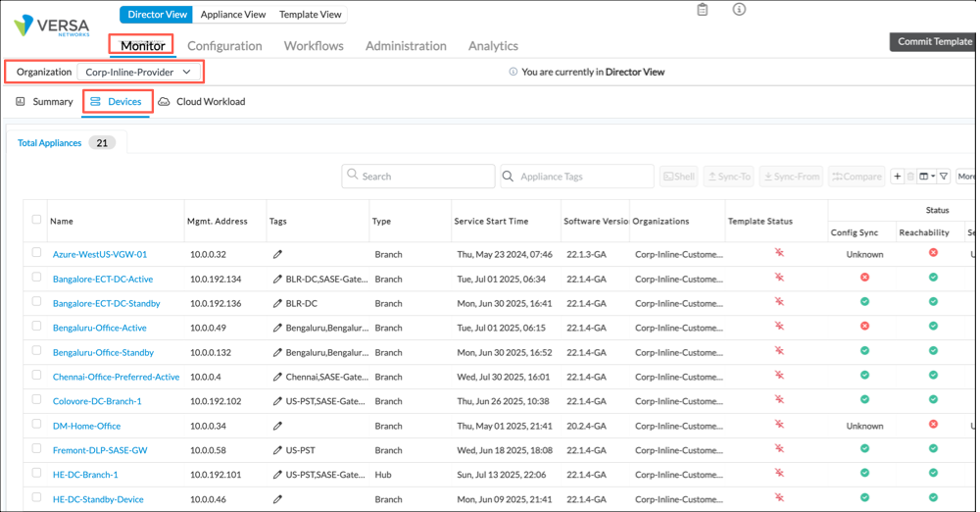Open the filter funnel icon
Image resolution: width=980 pixels, height=512 pixels.
pos(944,177)
